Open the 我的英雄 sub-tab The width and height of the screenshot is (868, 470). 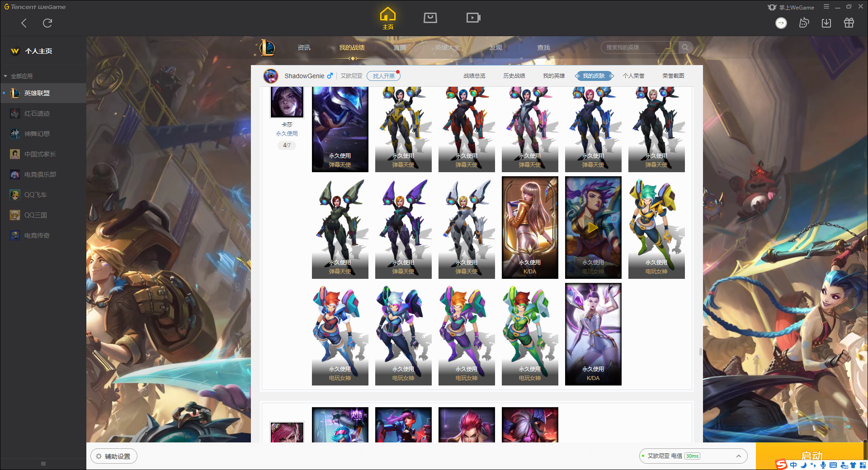click(x=554, y=76)
